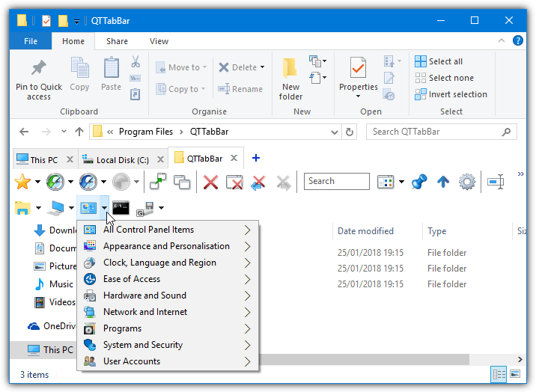Screen dimensions: 536x392
Task: Click the green back-history clock icon
Action: pyautogui.click(x=55, y=181)
